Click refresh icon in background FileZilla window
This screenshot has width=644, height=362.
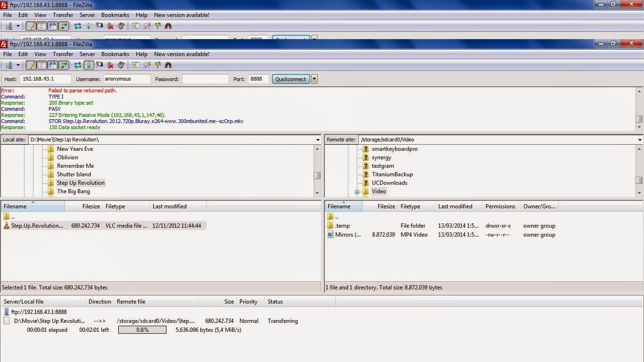[78, 26]
